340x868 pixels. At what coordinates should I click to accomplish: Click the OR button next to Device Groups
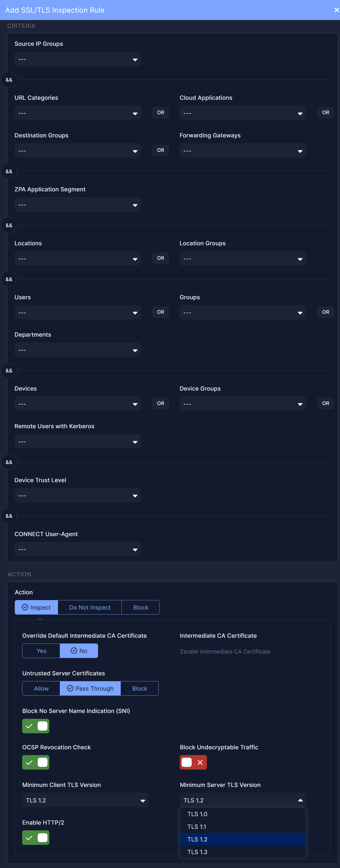coord(326,403)
